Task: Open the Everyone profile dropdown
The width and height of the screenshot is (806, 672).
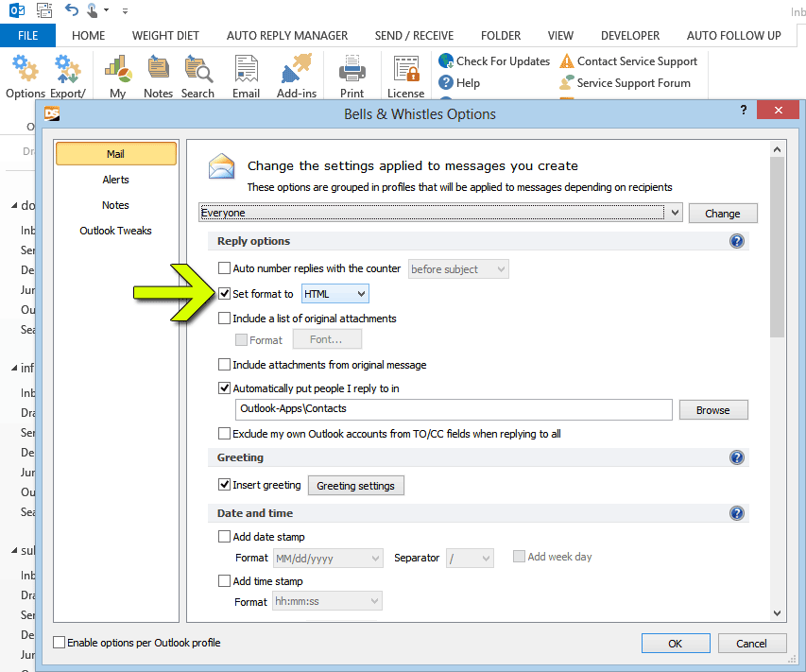Action: 440,213
